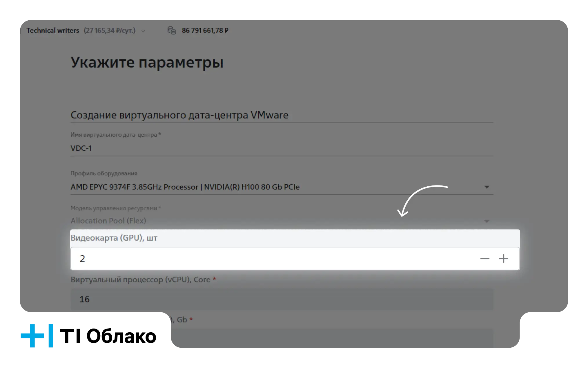Click the balance amount 86 791 661,78 ₽
Image resolution: width=588 pixels, height=368 pixels.
coord(205,30)
